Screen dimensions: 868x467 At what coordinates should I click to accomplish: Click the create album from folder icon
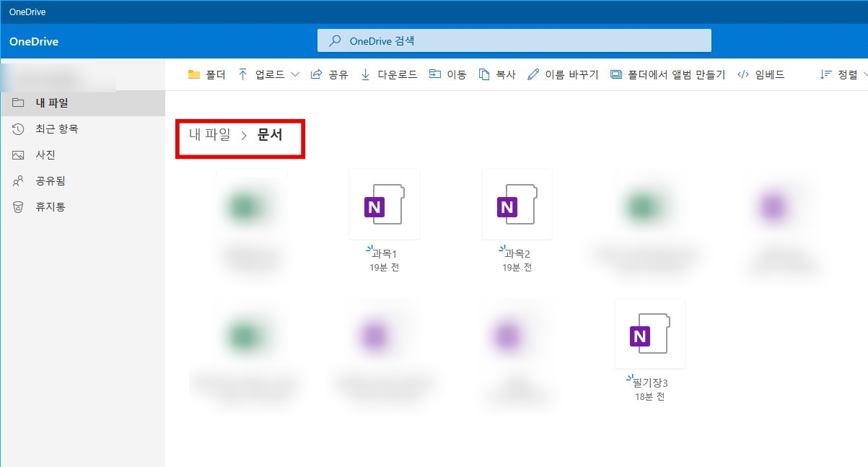(x=616, y=74)
